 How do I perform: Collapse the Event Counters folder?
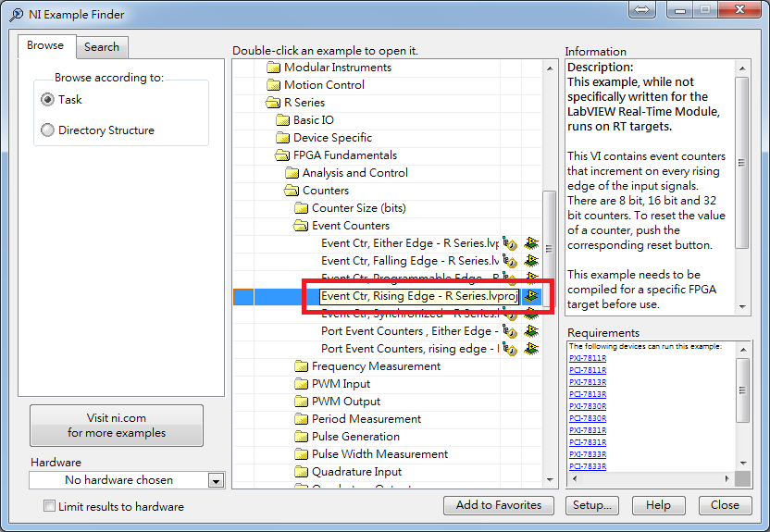[x=342, y=226]
